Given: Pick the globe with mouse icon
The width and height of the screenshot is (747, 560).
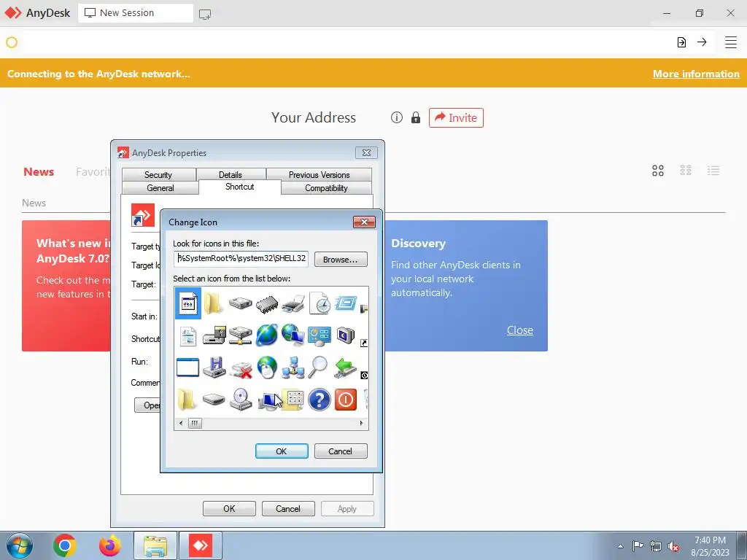Looking at the screenshot, I should coord(267,367).
